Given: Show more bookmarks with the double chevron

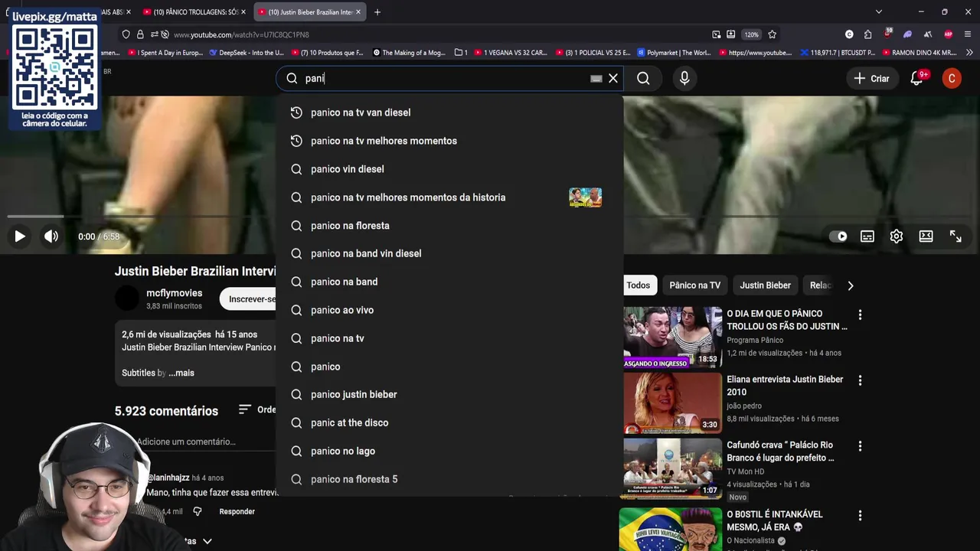Looking at the screenshot, I should [x=969, y=53].
